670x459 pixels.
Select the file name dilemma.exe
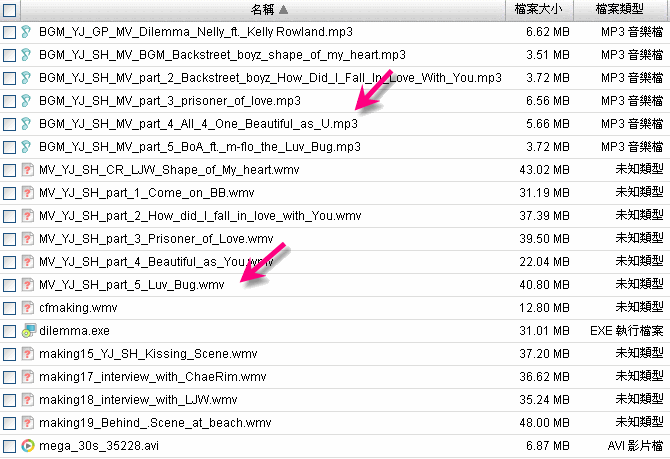(74, 331)
